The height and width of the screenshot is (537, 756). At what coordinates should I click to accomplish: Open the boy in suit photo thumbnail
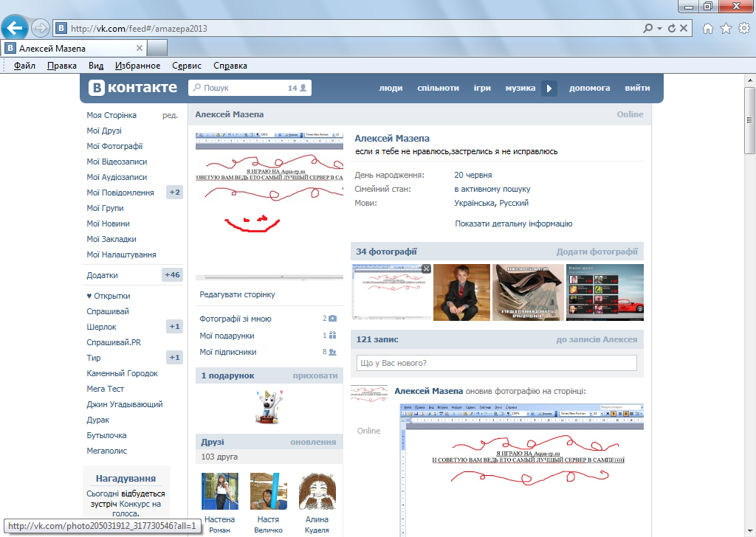tap(461, 292)
